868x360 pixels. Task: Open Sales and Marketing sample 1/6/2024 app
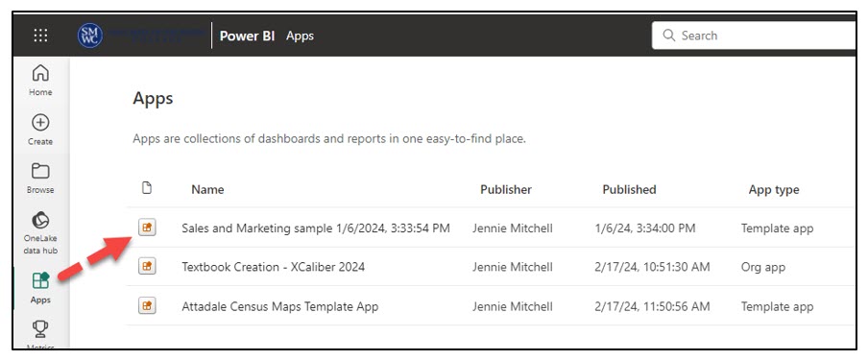tap(316, 228)
